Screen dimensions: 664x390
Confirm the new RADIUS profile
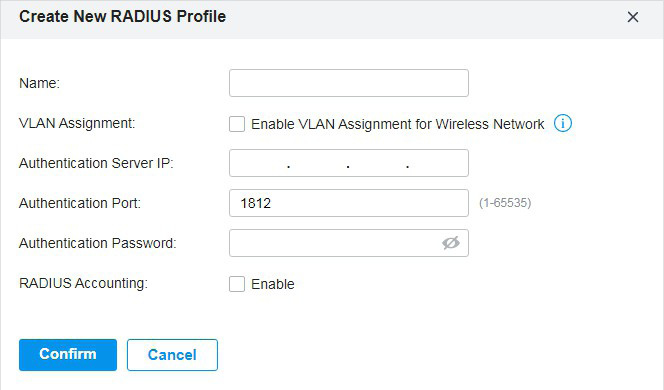point(68,355)
